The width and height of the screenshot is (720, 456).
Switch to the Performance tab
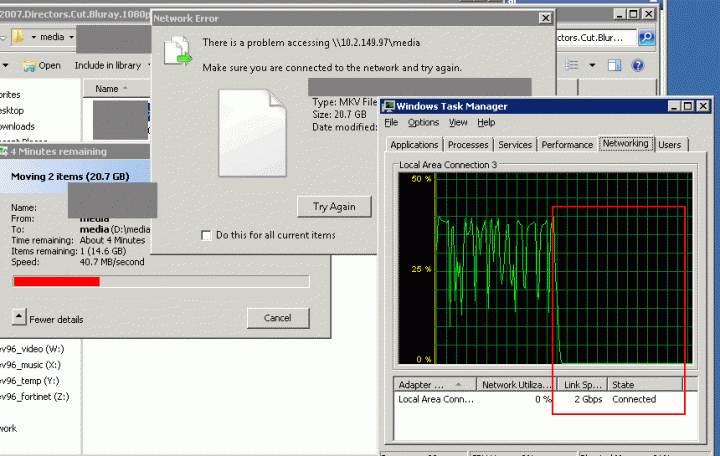pos(567,145)
